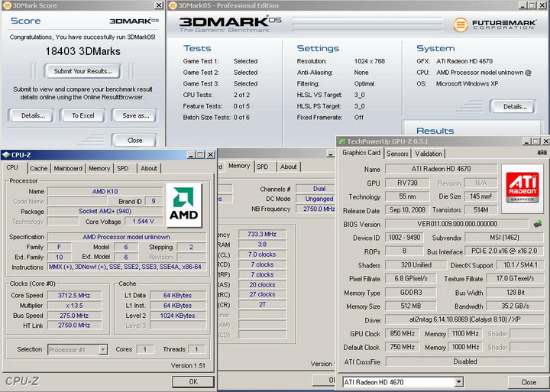Click Close in the 3DMark Score window
The height and width of the screenshot is (392, 550).
click(134, 141)
